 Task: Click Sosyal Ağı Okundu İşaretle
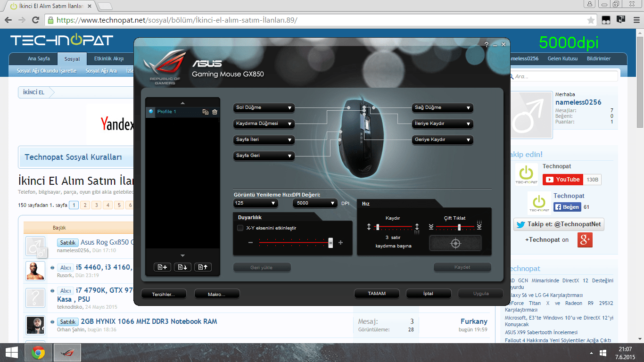click(47, 71)
